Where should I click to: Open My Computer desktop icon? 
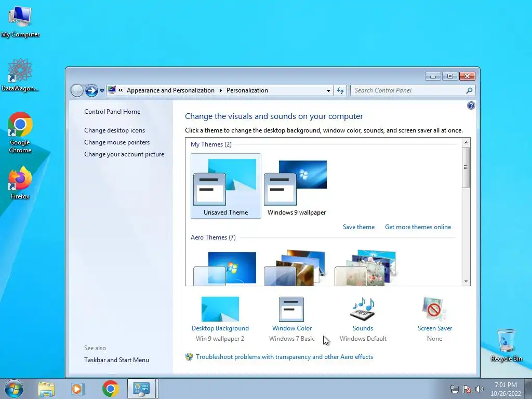(20, 21)
